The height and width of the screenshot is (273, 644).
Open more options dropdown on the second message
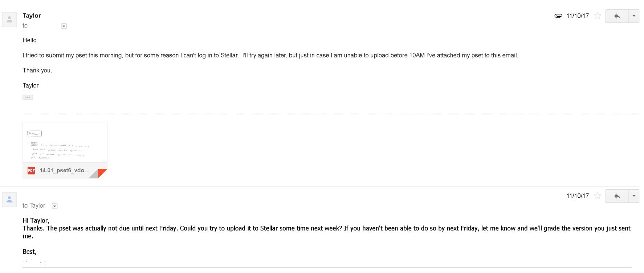(x=634, y=196)
